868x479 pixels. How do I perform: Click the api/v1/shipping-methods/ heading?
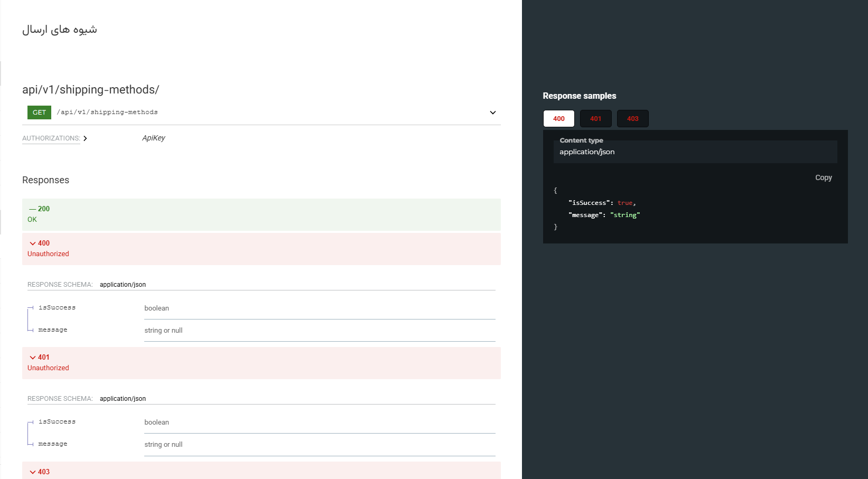[90, 89]
